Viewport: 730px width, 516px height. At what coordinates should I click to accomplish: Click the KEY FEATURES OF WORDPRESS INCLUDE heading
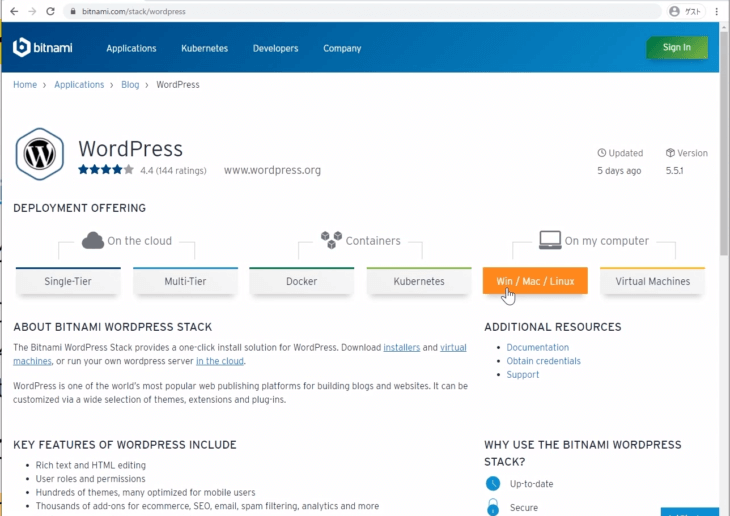pyautogui.click(x=125, y=445)
